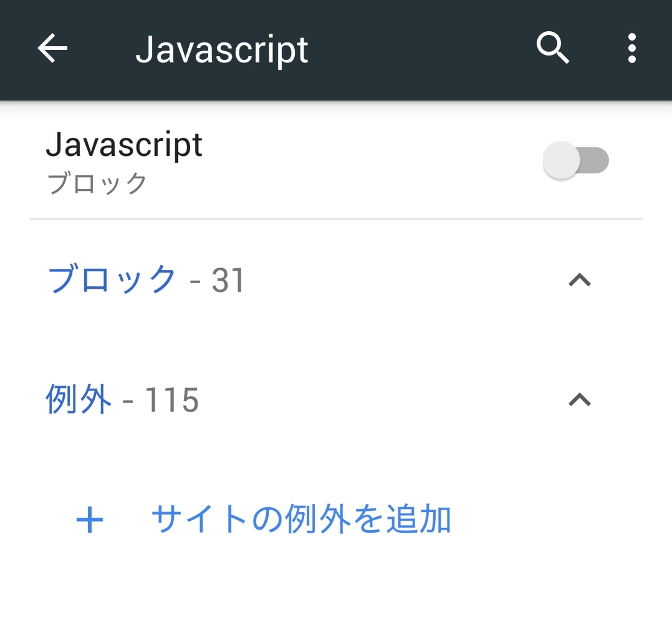This screenshot has width=672, height=635.
Task: Click the サイトの例外を追加 link
Action: click(301, 520)
